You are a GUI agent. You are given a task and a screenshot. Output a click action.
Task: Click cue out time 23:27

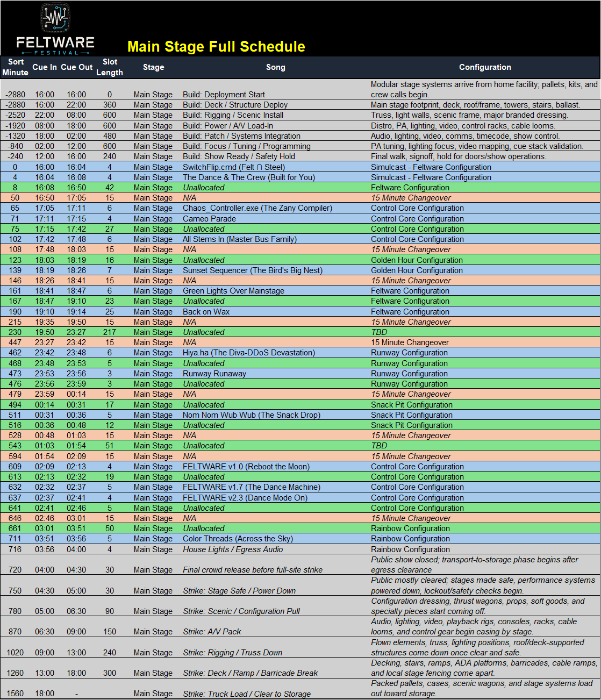76,332
